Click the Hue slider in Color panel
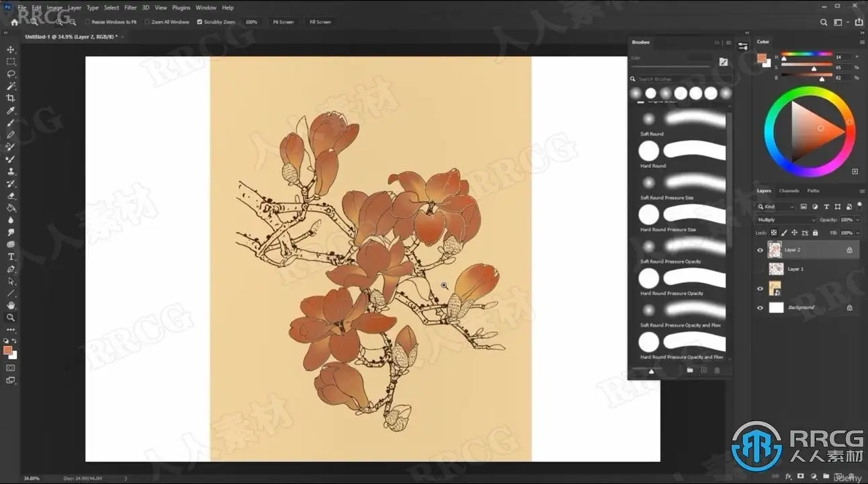 click(x=806, y=54)
